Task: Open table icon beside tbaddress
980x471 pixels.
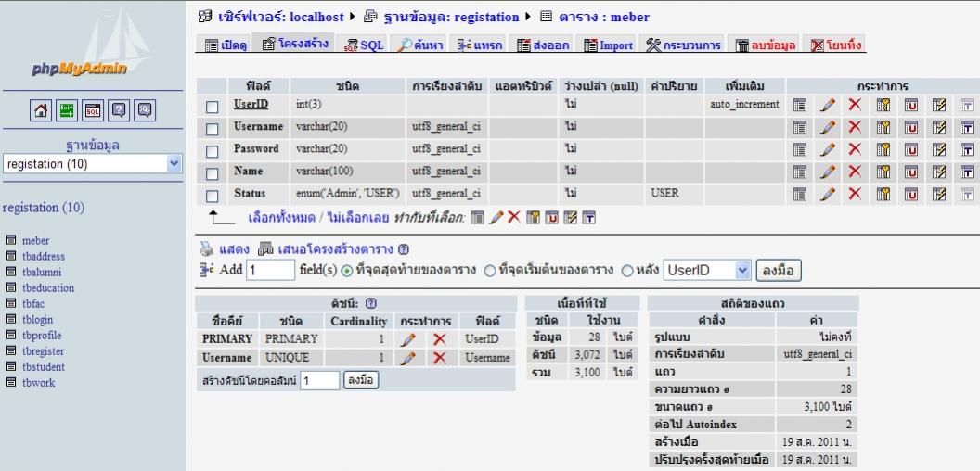Action: click(x=10, y=256)
